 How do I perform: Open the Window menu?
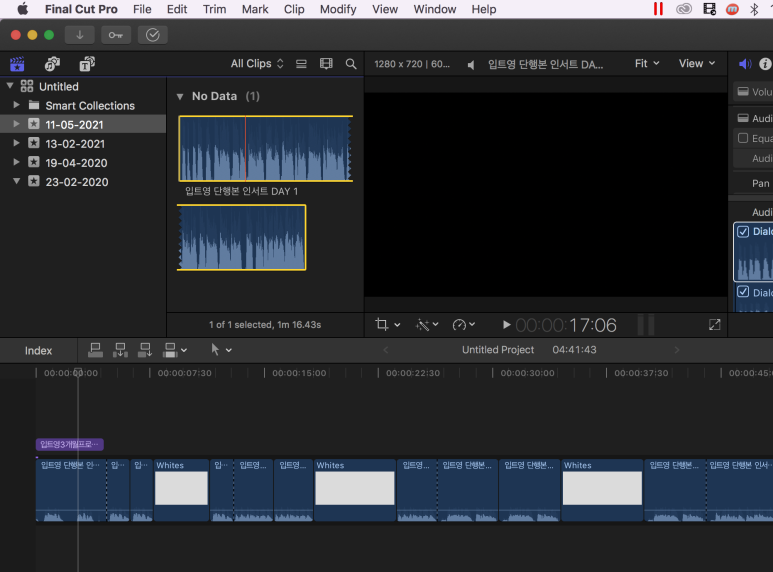(x=435, y=9)
